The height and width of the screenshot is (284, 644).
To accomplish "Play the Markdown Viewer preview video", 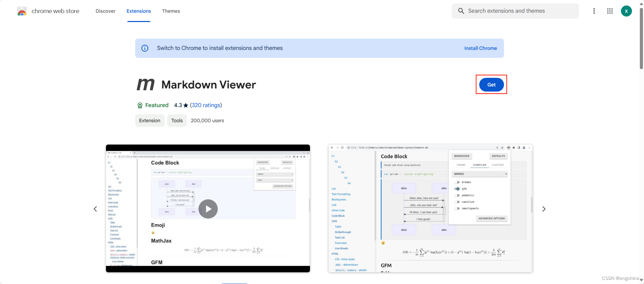I will tap(208, 209).
